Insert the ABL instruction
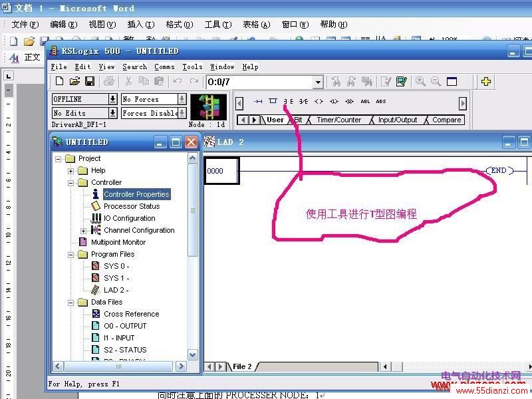532x399 pixels. pos(365,101)
